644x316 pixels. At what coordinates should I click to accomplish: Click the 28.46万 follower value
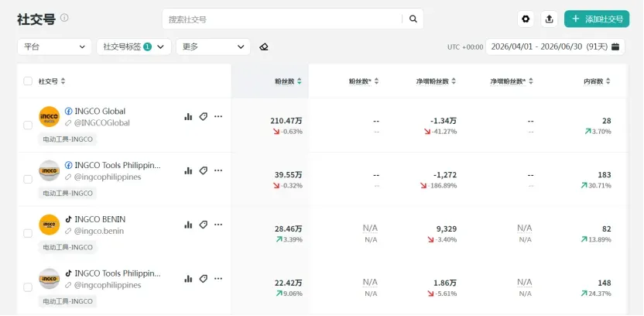click(288, 229)
